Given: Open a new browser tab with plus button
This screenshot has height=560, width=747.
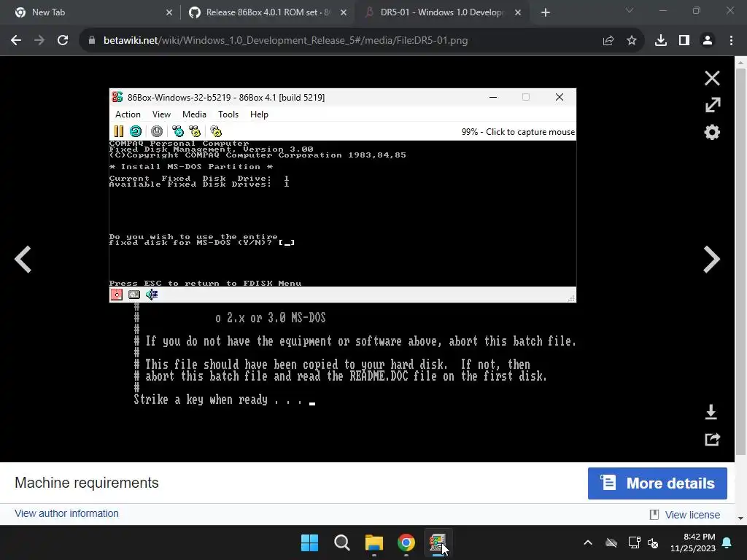Looking at the screenshot, I should pos(546,12).
